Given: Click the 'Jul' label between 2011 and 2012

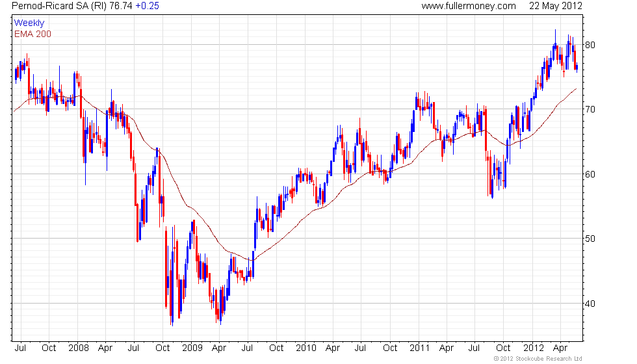Looking at the screenshot, I should 474,348.
